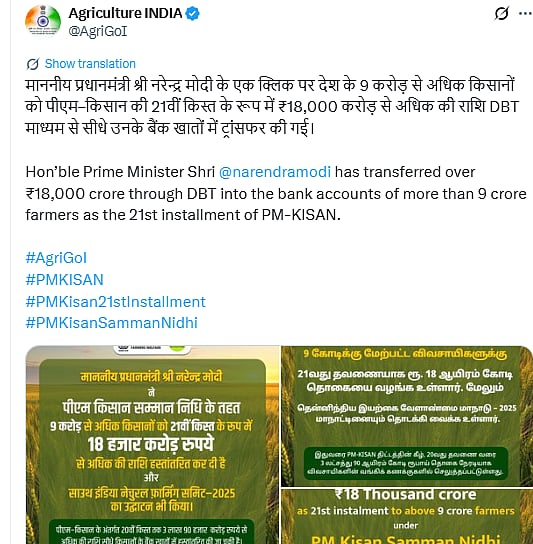533x544 pixels.
Task: Open Agriculture INDIA profile avatar
Action: (x=43, y=21)
